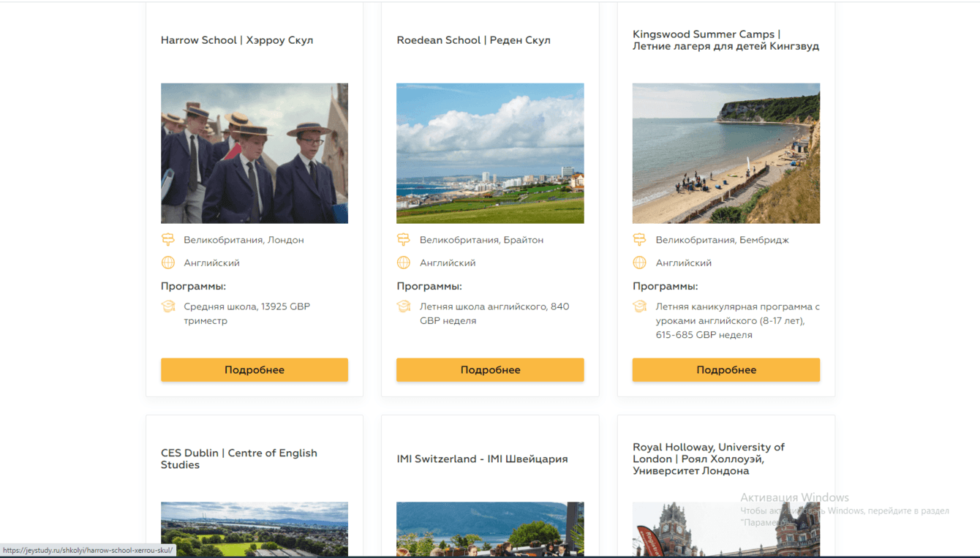This screenshot has width=980, height=558.
Task: Click the Roedean School Brighton coast photo
Action: [490, 153]
